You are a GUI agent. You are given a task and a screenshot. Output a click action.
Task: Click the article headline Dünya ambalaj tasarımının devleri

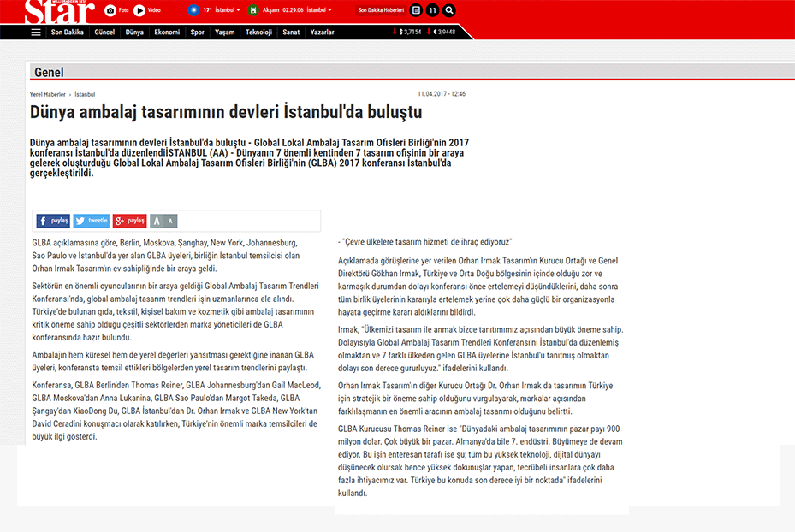coord(226,112)
